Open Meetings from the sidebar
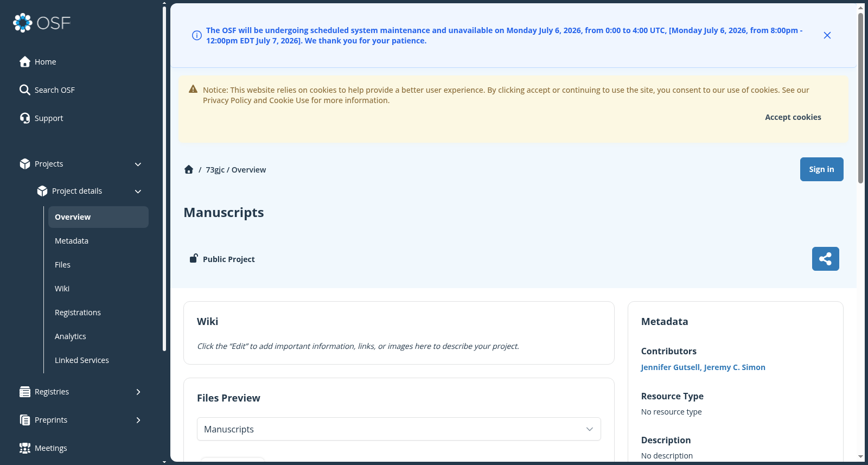868x465 pixels. pyautogui.click(x=50, y=448)
